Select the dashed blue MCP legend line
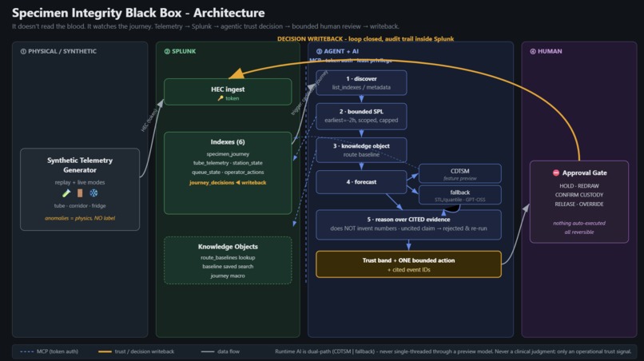This screenshot has width=644, height=361. pyautogui.click(x=26, y=351)
